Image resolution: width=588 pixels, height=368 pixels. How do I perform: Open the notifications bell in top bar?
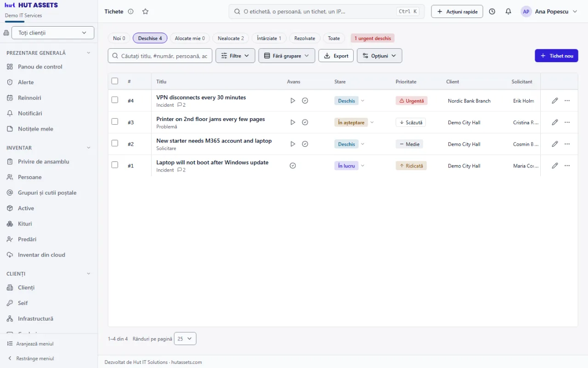point(508,11)
